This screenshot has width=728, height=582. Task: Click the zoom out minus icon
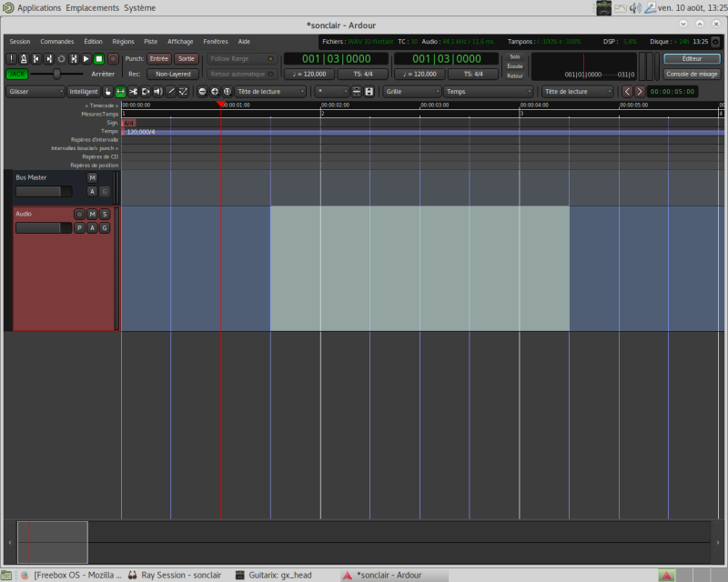coord(202,92)
